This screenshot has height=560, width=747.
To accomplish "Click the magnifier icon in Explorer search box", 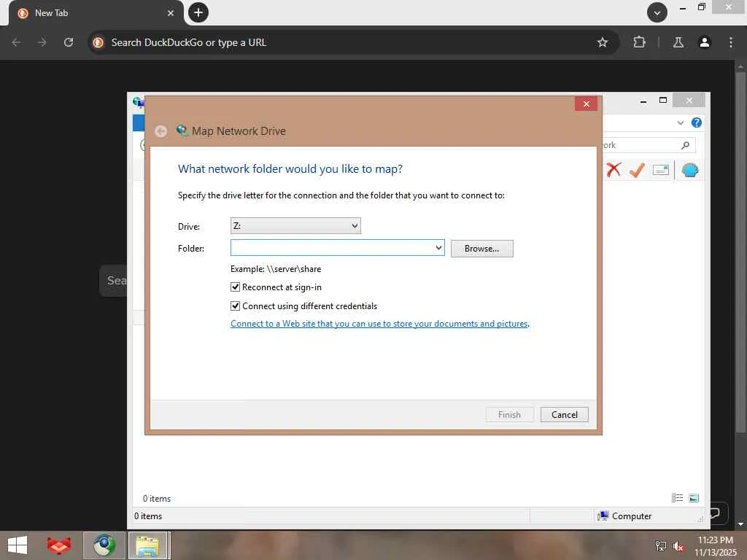I will (x=685, y=145).
